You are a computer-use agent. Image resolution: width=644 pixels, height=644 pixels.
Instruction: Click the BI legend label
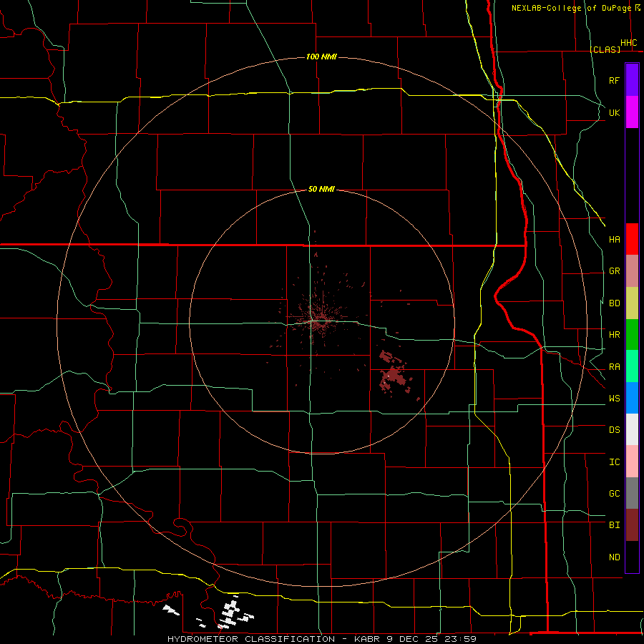tap(614, 525)
